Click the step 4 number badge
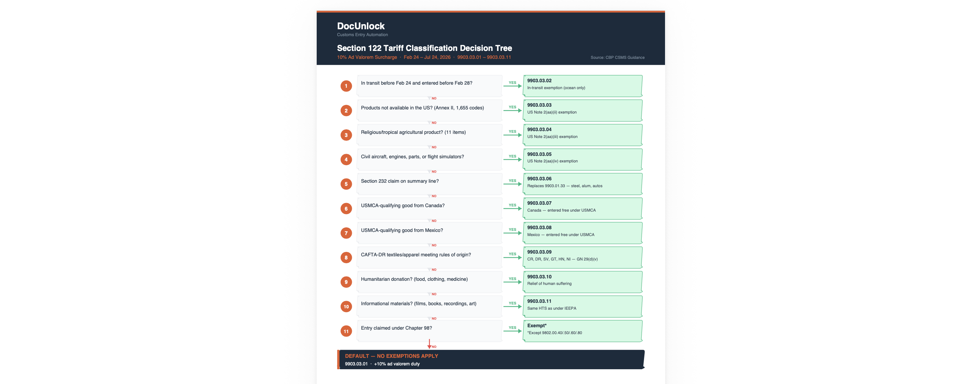Image resolution: width=980 pixels, height=384 pixels. pos(346,159)
